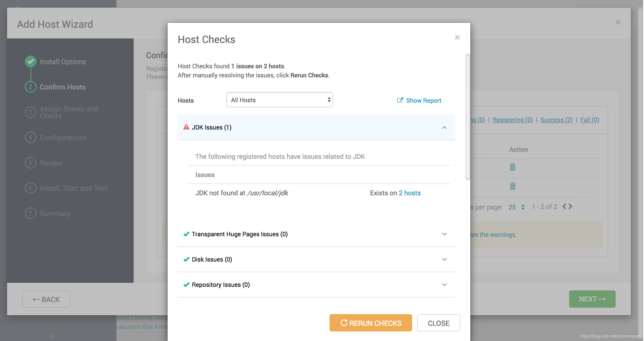644x341 pixels.
Task: Select the Fail (0) filter tab
Action: click(x=589, y=120)
